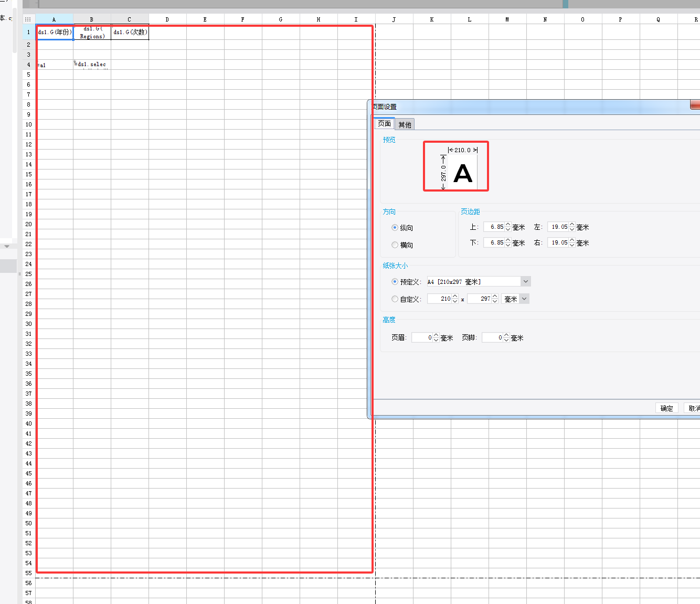Click the 页眉 header height field
This screenshot has height=604, width=700.
click(422, 337)
